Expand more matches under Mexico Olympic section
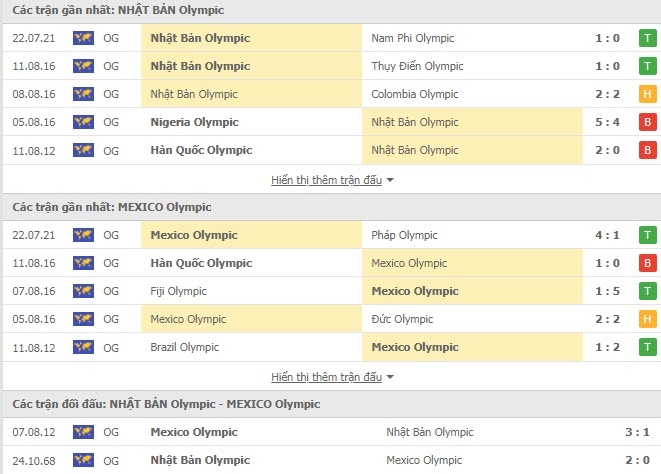Viewport: 661px width, 474px height. tap(326, 377)
